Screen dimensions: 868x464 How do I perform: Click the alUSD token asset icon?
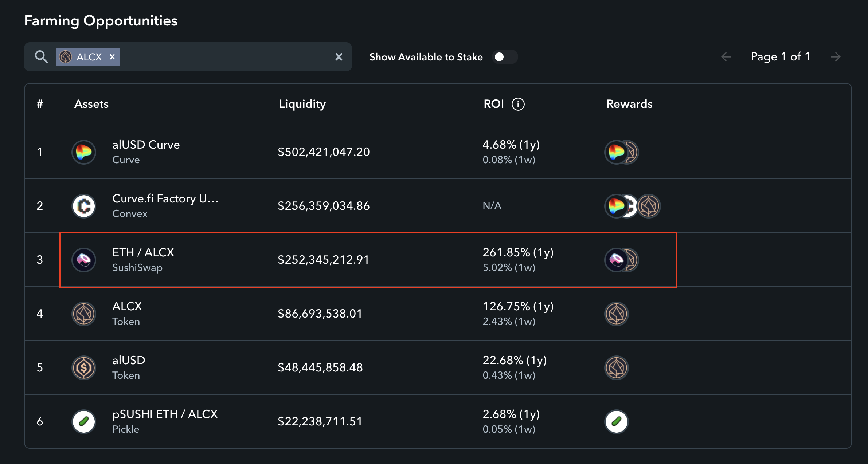click(84, 367)
